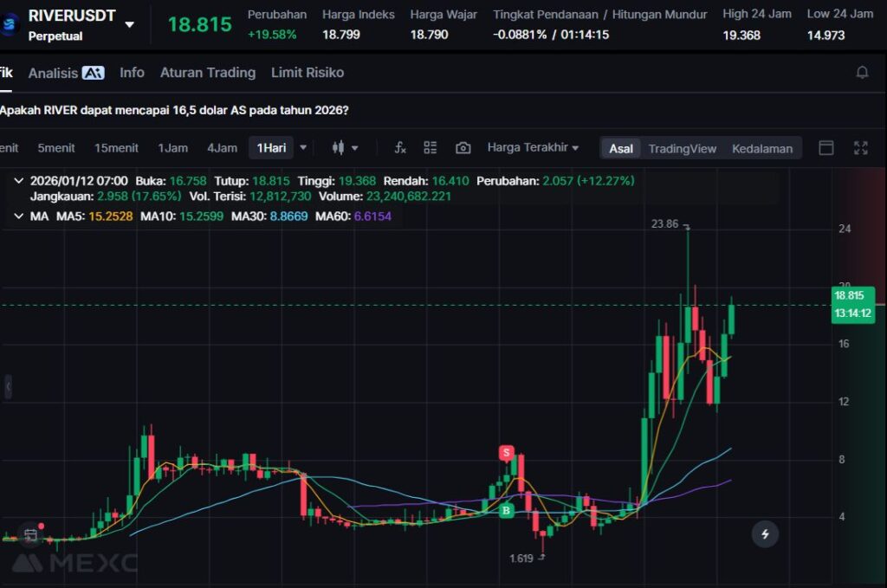Collapse the MA indicator legend row
887x588 pixels.
[19, 216]
